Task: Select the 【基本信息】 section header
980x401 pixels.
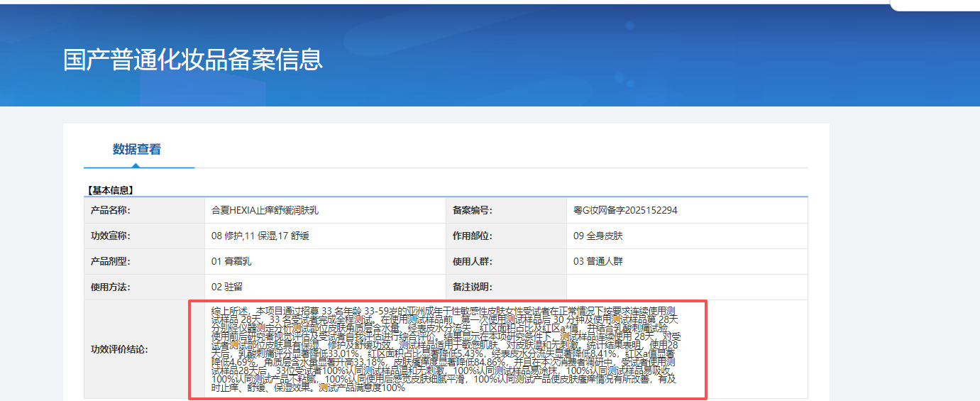Action: [x=110, y=190]
